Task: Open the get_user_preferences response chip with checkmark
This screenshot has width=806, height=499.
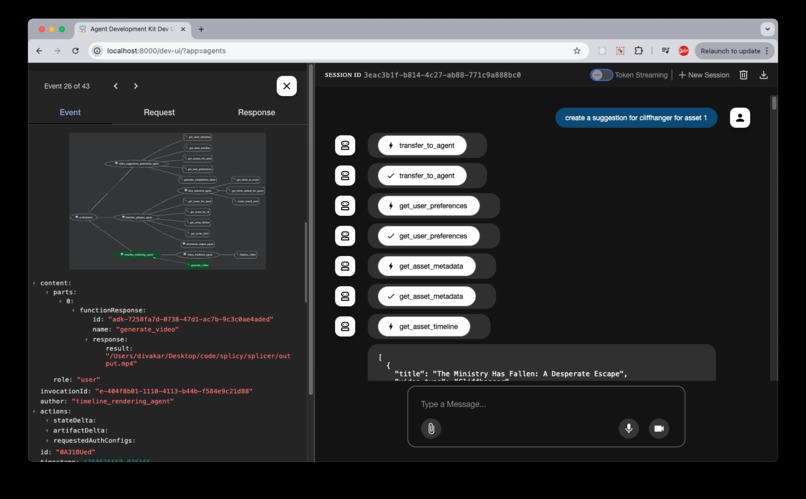Action: point(429,236)
